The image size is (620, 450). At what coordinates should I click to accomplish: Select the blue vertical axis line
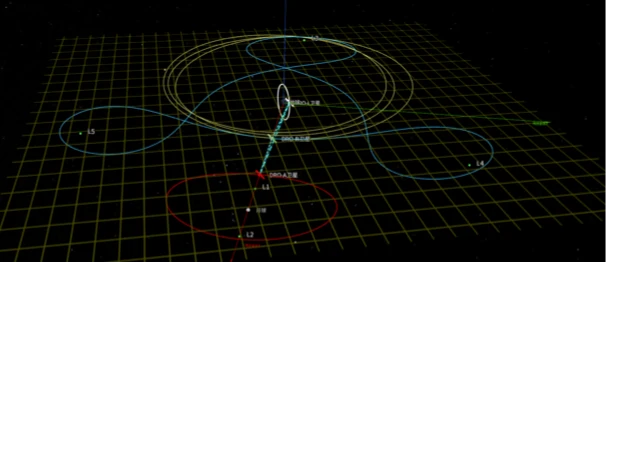(x=284, y=40)
